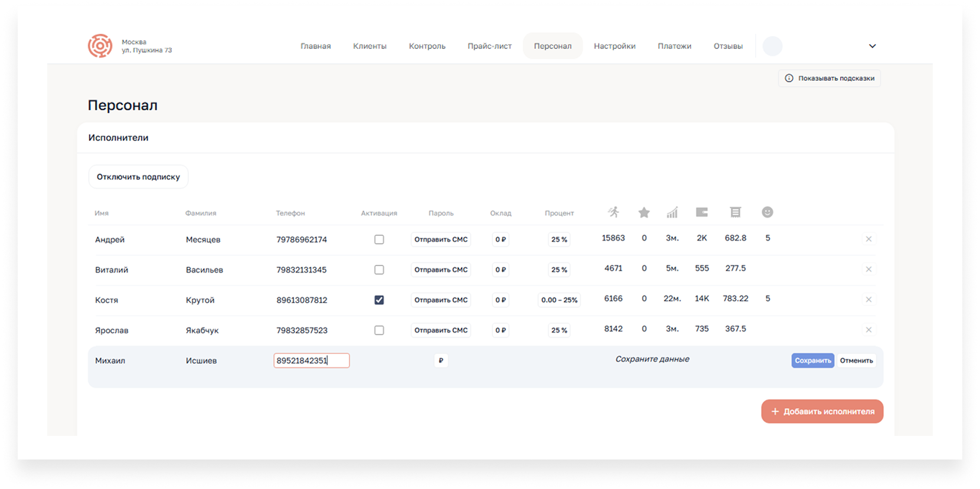Send SMS password to Андрей
This screenshot has width=980, height=489.
441,239
